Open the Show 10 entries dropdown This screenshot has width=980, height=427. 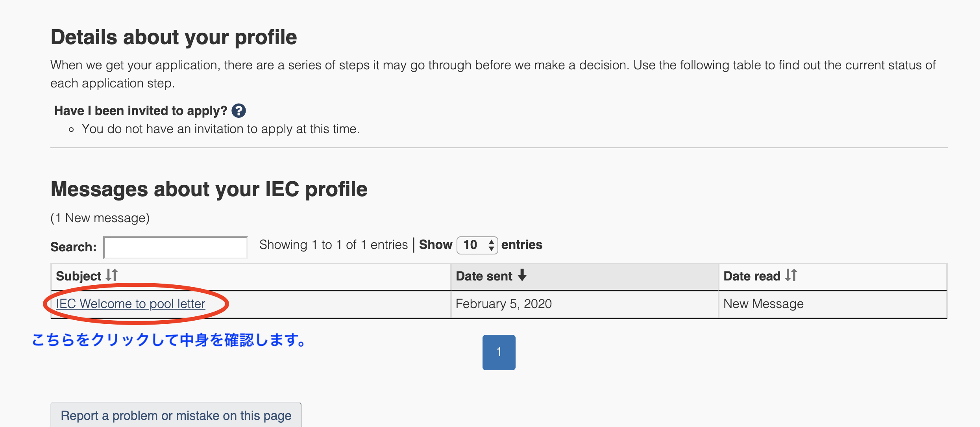coord(477,245)
